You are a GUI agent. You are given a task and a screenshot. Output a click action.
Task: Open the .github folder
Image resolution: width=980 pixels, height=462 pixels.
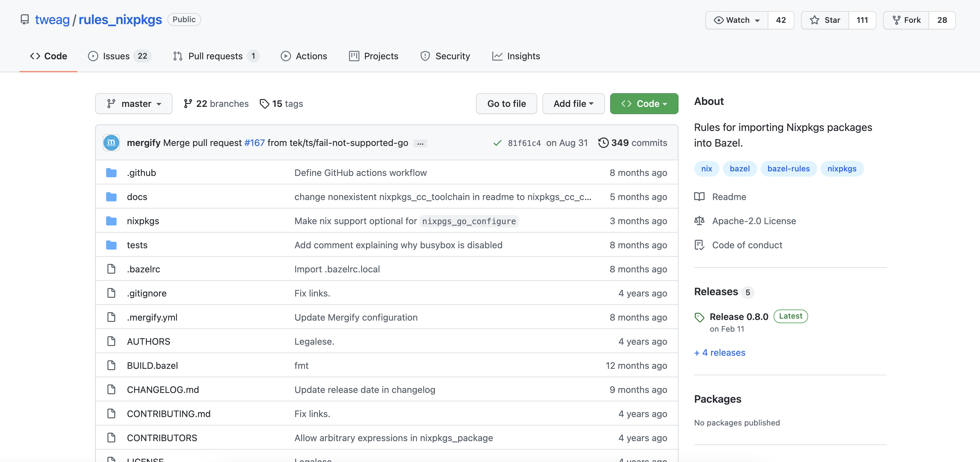coord(141,173)
